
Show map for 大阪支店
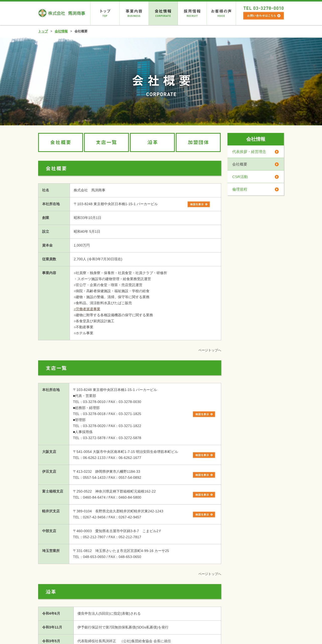[204, 455]
